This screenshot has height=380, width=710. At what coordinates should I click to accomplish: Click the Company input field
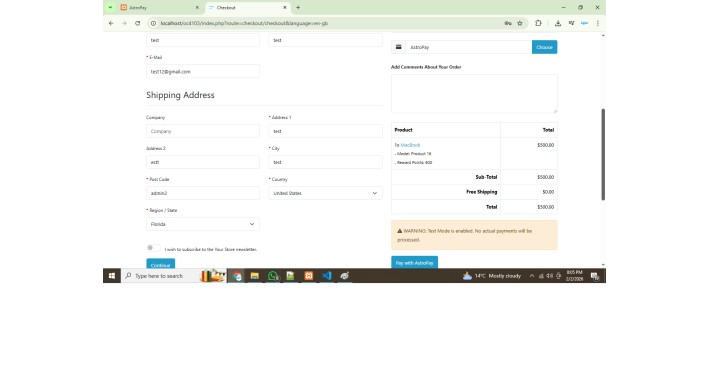coord(203,131)
